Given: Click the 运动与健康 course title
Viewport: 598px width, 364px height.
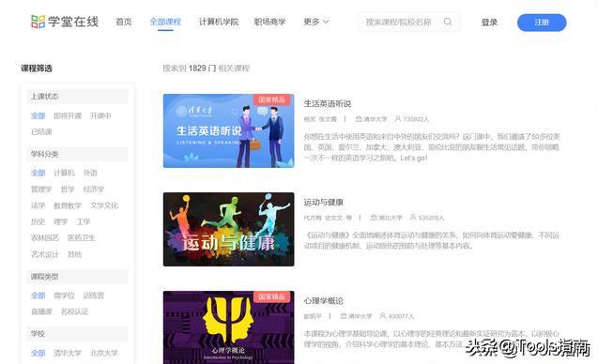Looking at the screenshot, I should click(x=323, y=202).
